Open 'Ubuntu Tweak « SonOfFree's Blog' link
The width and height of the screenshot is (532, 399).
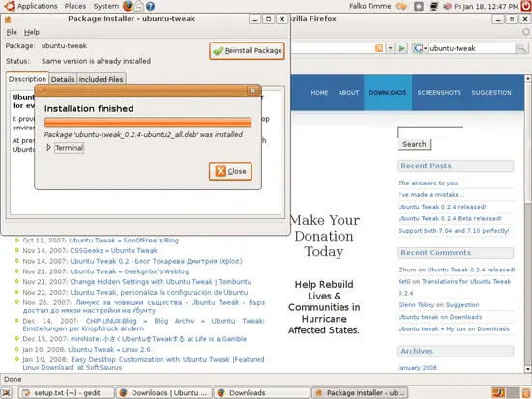[124, 241]
